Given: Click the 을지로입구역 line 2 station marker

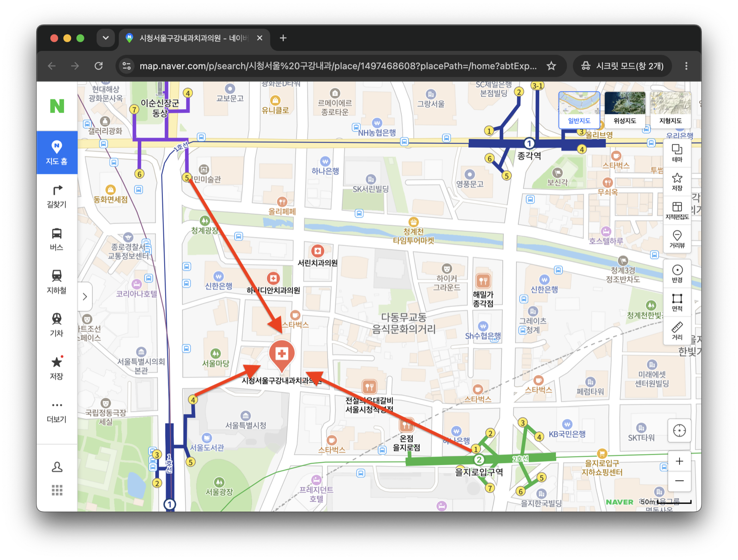Looking at the screenshot, I should [x=479, y=460].
